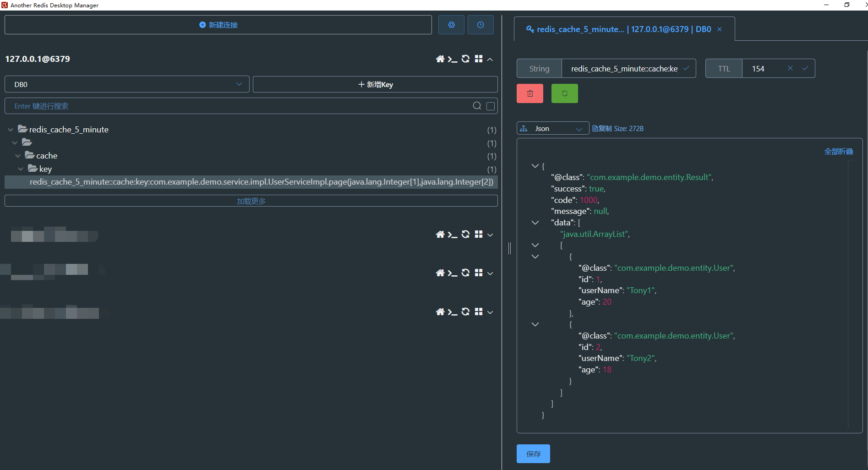The width and height of the screenshot is (868, 470).
Task: Open the Json viewer format dropdown
Action: click(x=553, y=129)
